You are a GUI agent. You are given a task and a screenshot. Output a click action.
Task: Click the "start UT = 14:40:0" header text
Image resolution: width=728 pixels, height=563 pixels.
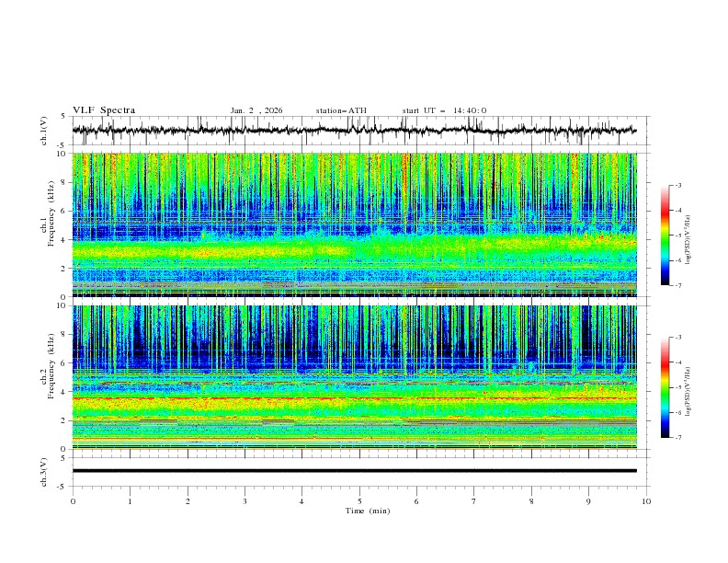tap(444, 110)
